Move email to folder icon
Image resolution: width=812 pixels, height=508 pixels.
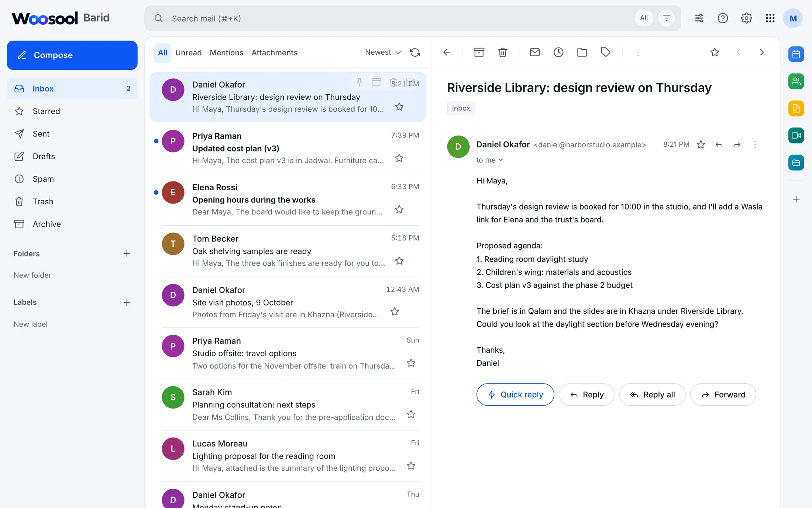[582, 52]
